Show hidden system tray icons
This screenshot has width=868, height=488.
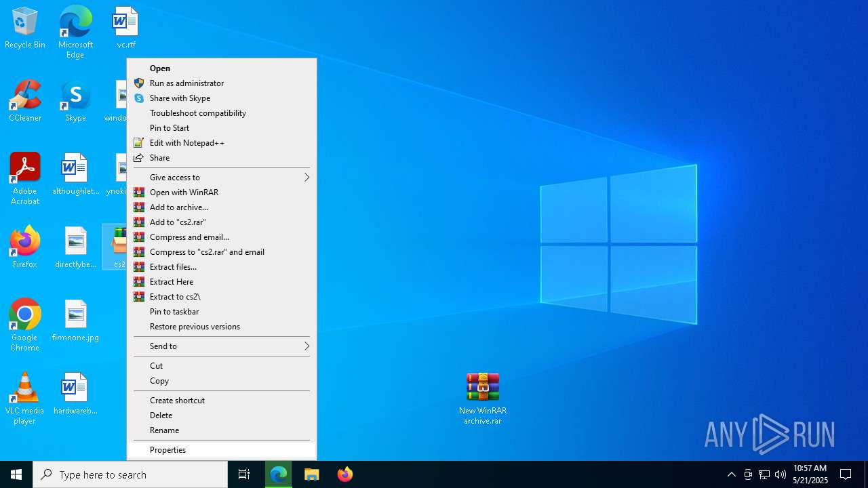pyautogui.click(x=732, y=474)
